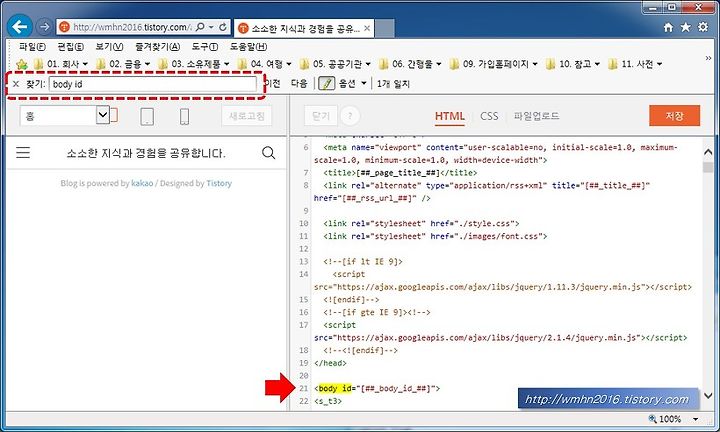Open the 편집(E) menu
720x432 pixels.
tap(70, 47)
